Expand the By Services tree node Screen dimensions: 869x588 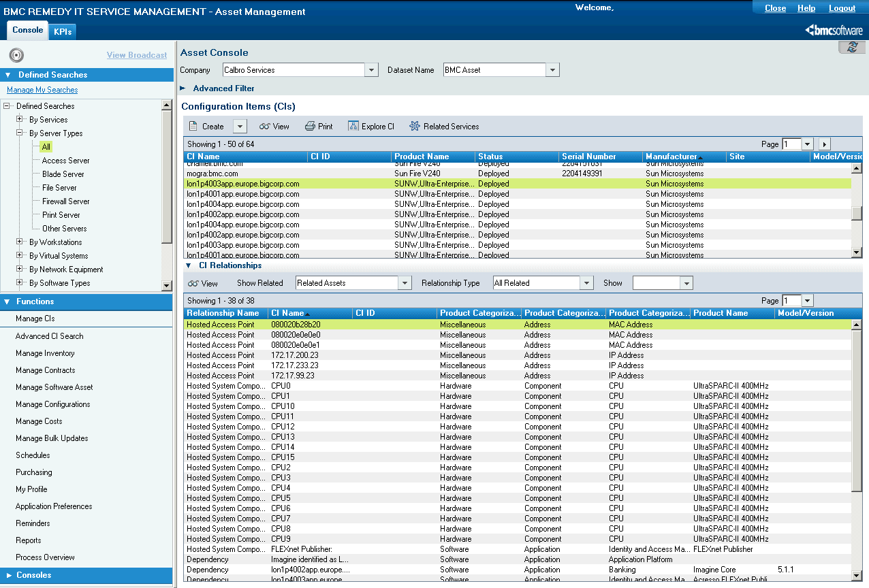click(20, 120)
